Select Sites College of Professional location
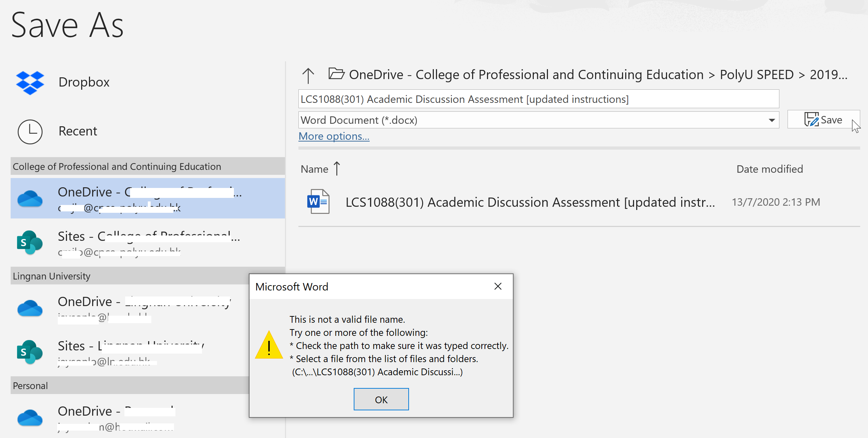Viewport: 868px width, 438px height. pos(148,243)
